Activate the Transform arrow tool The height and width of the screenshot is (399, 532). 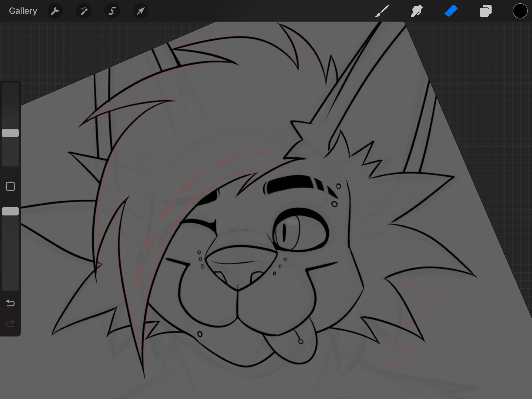(140, 11)
